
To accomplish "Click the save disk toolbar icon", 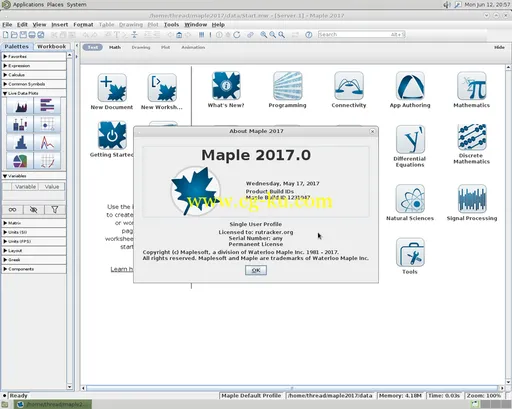I will [23, 35].
